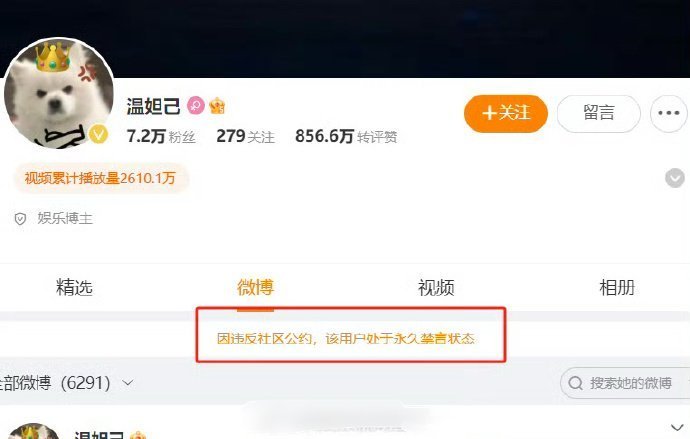Viewport: 690px width, 439px height.
Task: Open the 相册 album tab
Action: (x=617, y=288)
